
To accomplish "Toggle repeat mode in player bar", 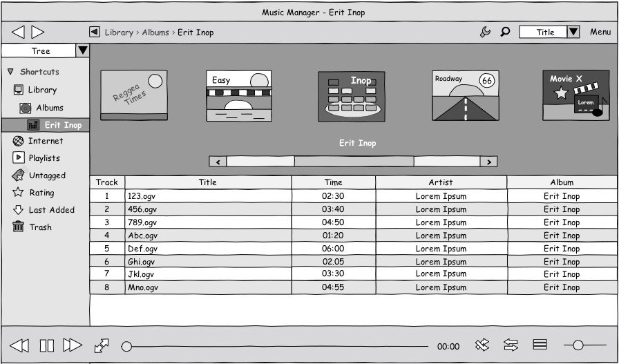I will tap(511, 345).
